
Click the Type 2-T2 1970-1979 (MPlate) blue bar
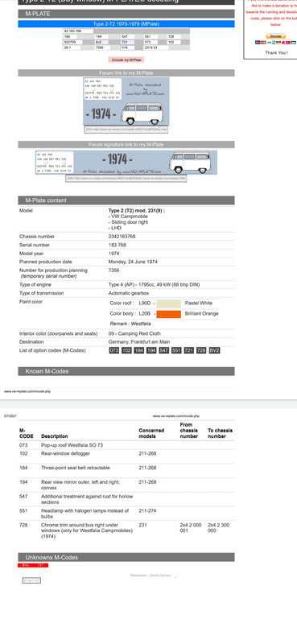click(126, 24)
